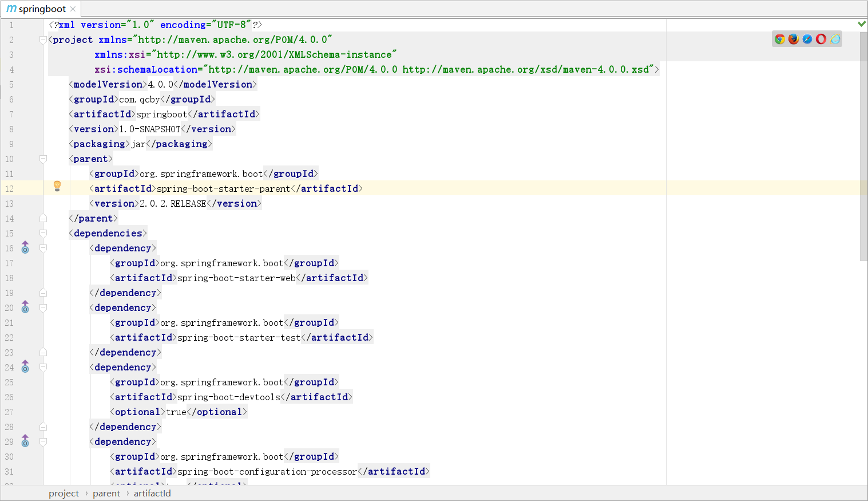Click the xsi:schemaLocation attribute on line 4

click(x=146, y=70)
